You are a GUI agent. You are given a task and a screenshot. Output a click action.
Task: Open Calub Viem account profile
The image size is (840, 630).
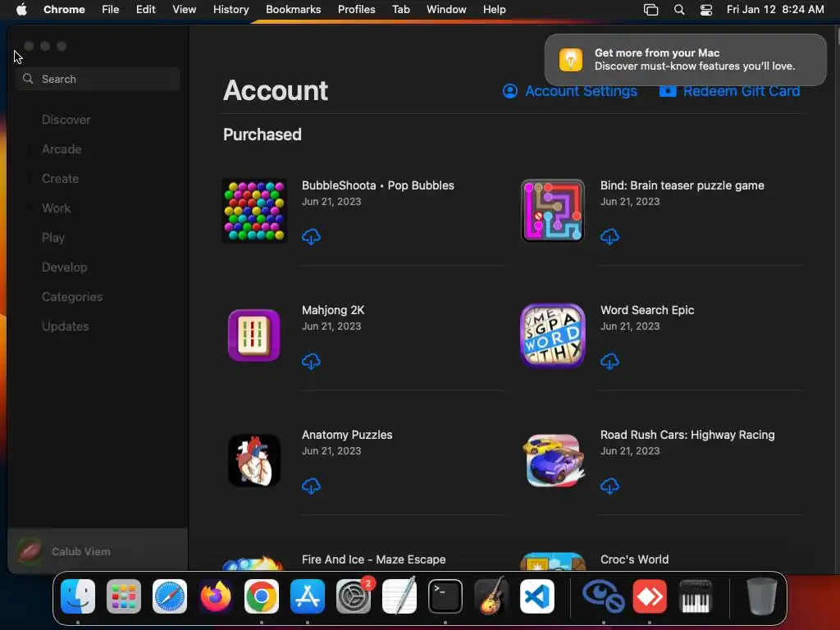[98, 551]
